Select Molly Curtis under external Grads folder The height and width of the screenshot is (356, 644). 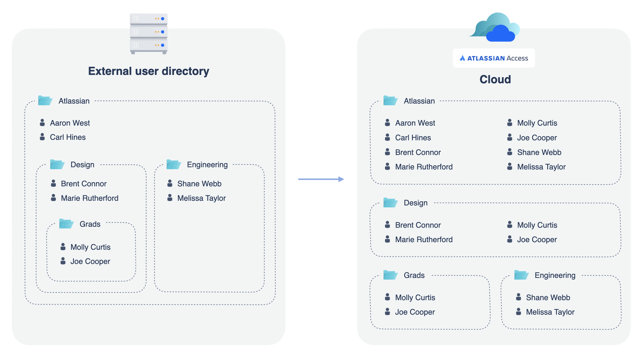tap(90, 247)
